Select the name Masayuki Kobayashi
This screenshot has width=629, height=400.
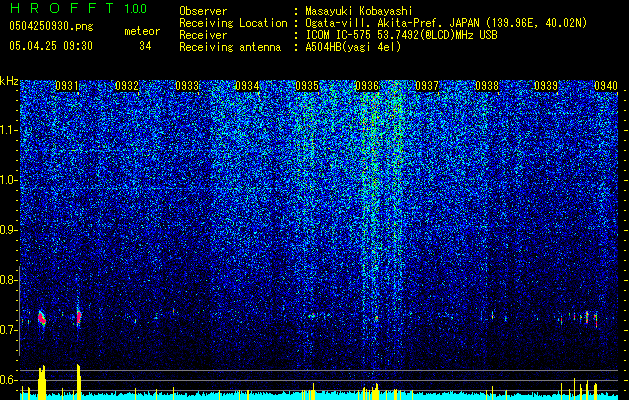pyautogui.click(x=359, y=12)
